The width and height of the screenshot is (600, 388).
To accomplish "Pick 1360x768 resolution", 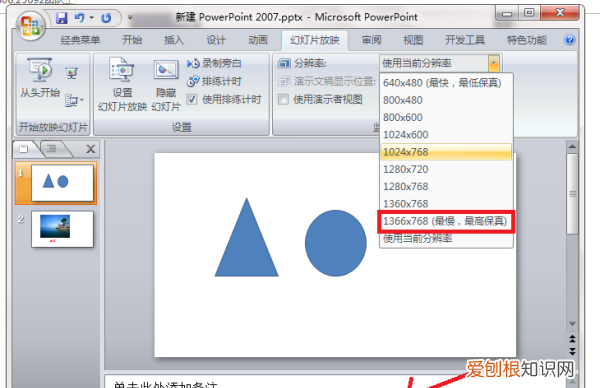I will 446,204.
